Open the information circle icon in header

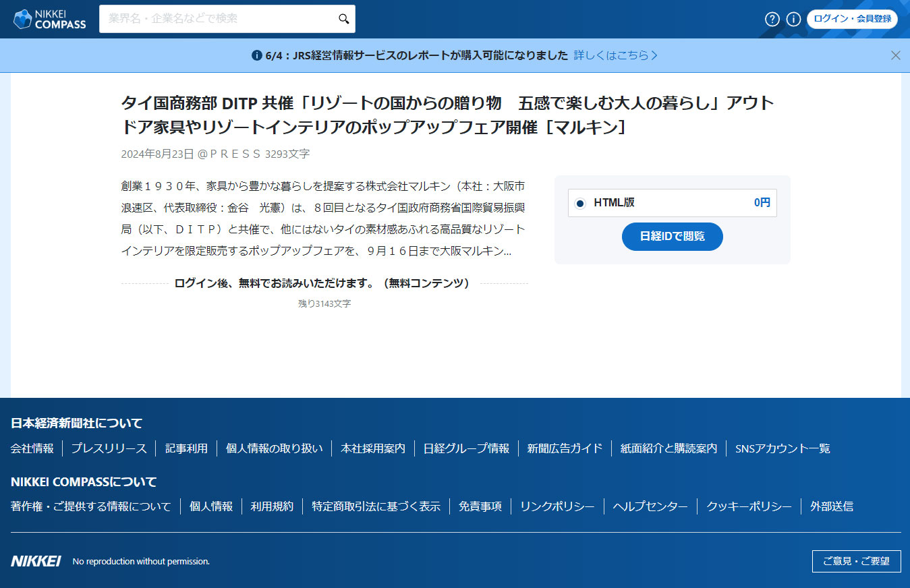click(x=794, y=19)
